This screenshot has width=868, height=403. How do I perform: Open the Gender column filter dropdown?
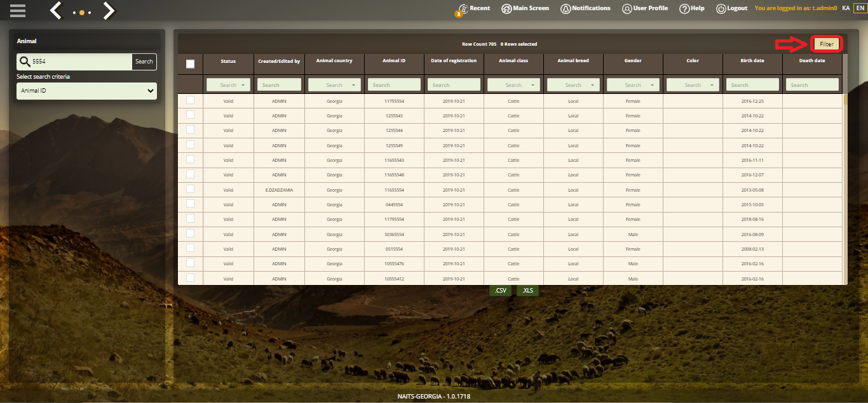(x=633, y=85)
